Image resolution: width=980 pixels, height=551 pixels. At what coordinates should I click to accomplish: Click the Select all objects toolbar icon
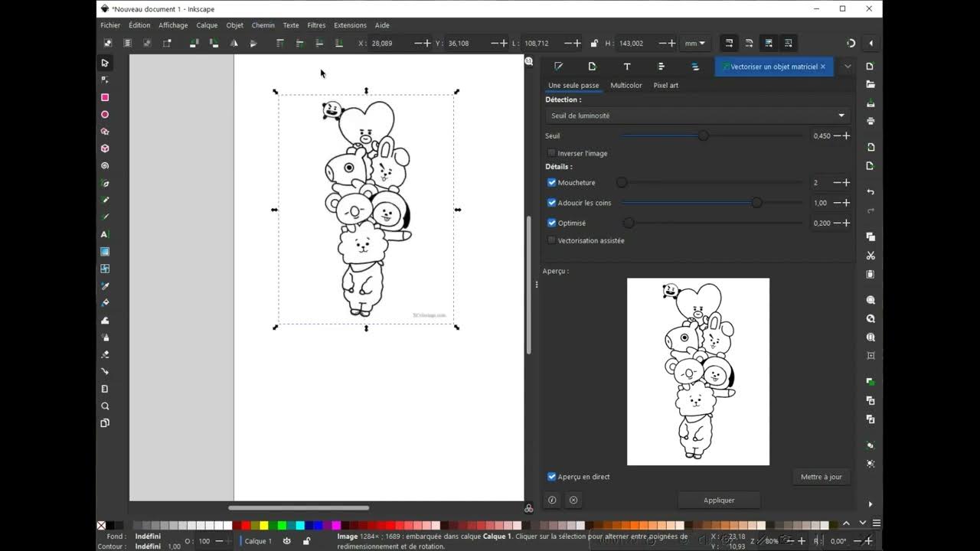pyautogui.click(x=108, y=43)
